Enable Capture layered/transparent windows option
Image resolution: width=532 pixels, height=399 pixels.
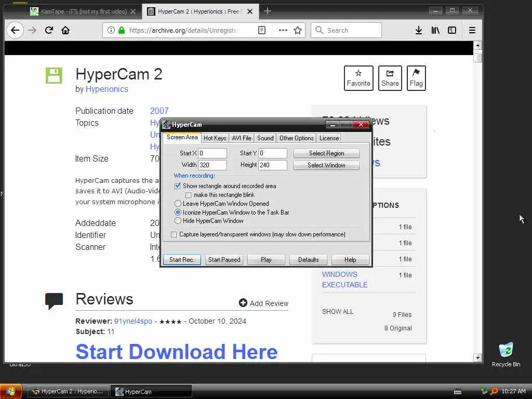tap(174, 234)
